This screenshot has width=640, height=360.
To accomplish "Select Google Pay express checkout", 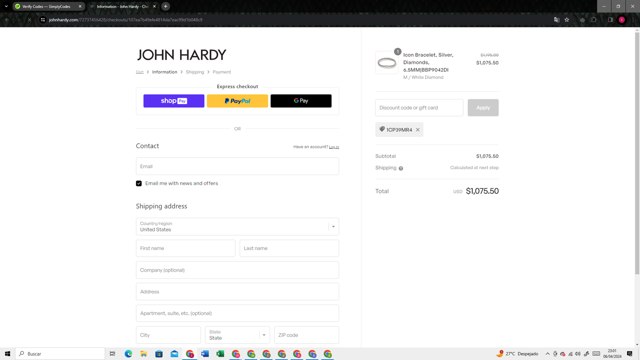I will tap(301, 101).
